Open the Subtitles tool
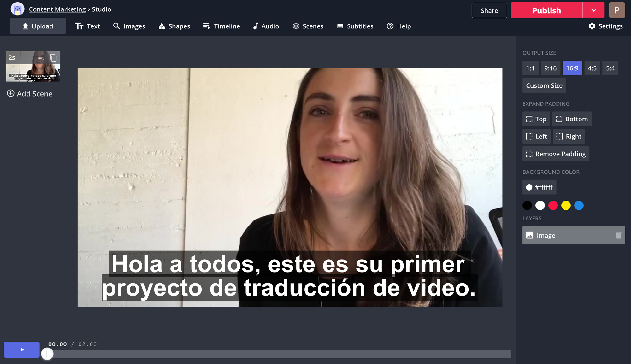 tap(355, 26)
